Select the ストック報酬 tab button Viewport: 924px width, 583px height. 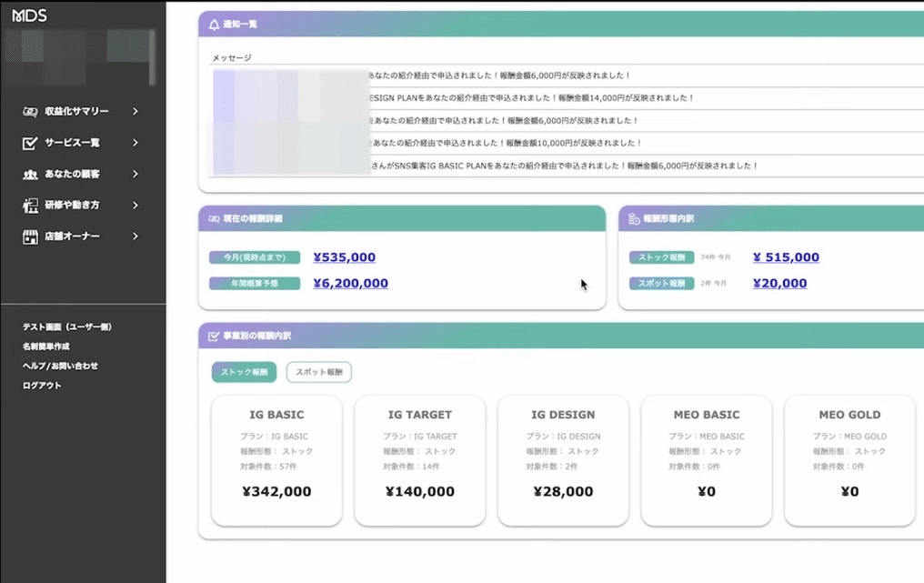tap(244, 372)
